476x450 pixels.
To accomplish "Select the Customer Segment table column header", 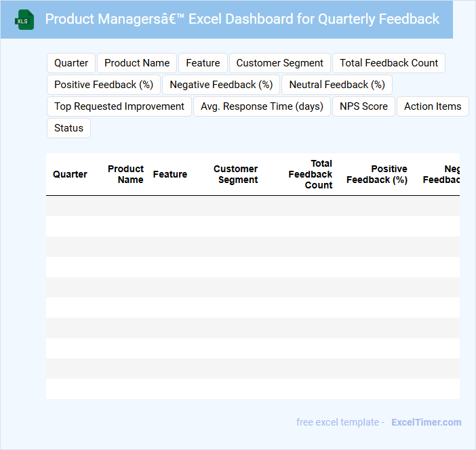I will point(236,174).
